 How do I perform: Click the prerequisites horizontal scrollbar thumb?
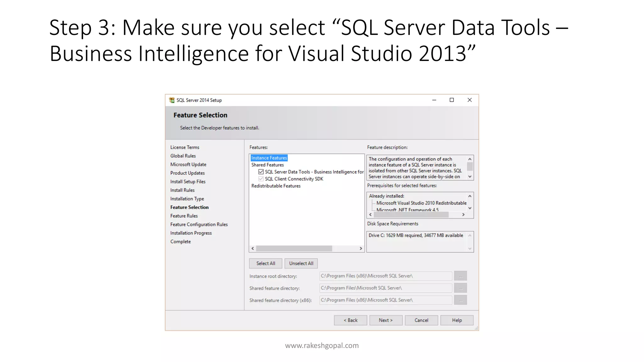pos(411,215)
